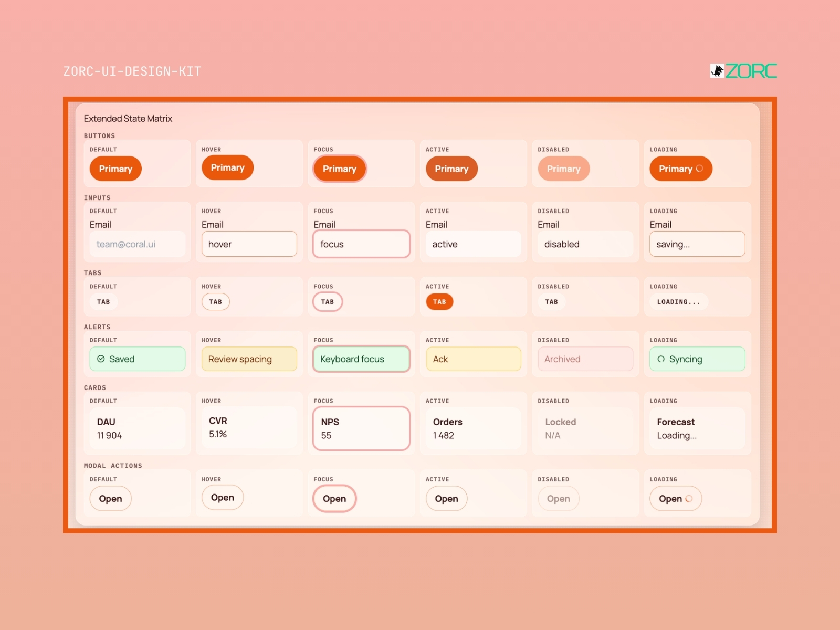
Task: Click the ZORC-UI-DESIGN-KIT title text
Action: (132, 71)
